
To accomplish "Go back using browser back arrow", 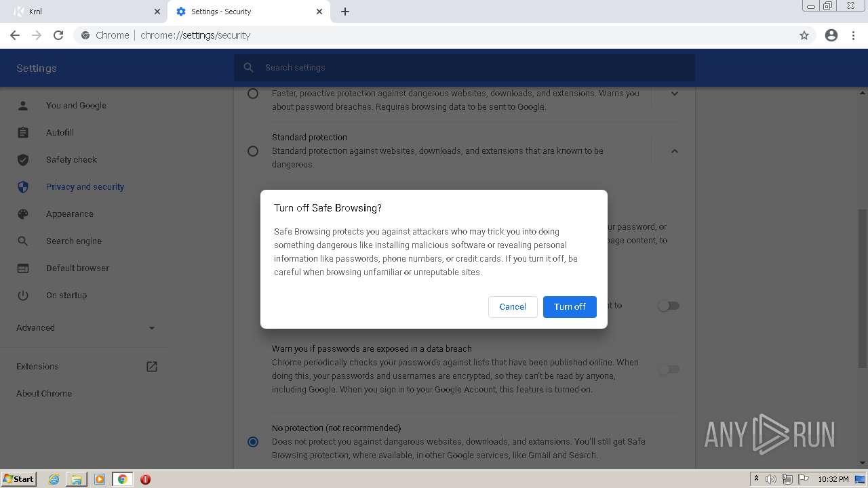I will (15, 35).
